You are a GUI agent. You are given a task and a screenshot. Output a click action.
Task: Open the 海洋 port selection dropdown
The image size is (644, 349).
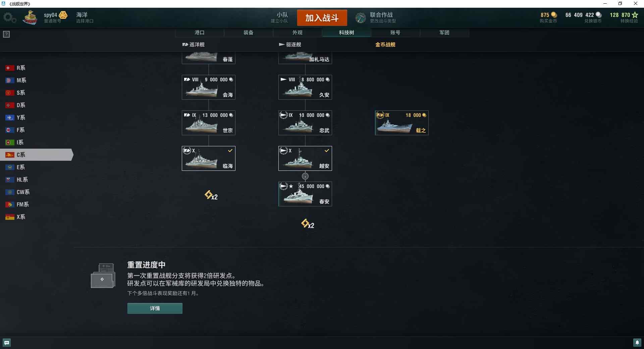tap(85, 17)
